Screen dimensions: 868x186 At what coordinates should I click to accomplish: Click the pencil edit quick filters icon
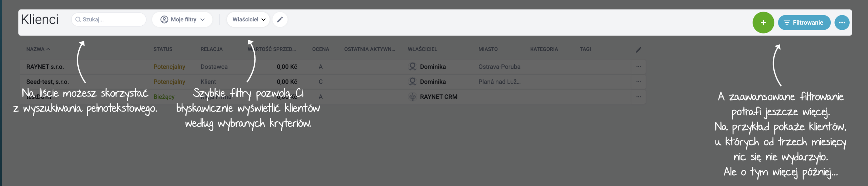[x=280, y=20]
